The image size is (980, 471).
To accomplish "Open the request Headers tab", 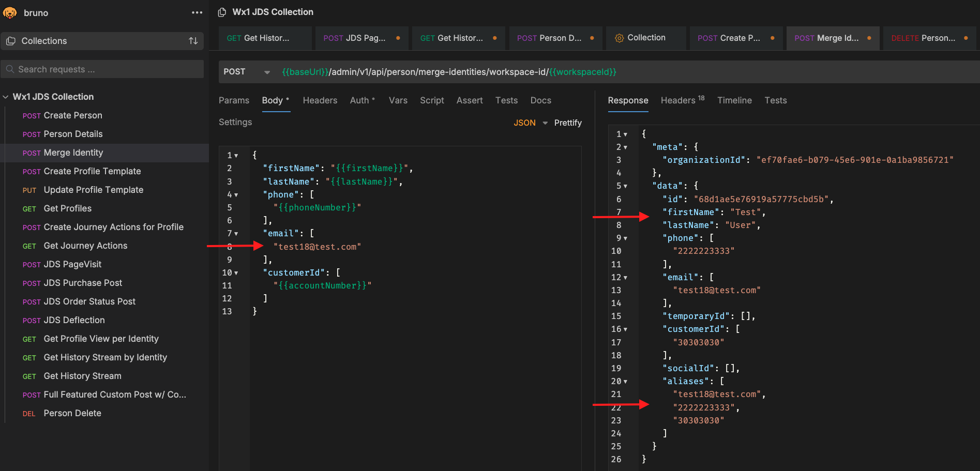I will [320, 100].
